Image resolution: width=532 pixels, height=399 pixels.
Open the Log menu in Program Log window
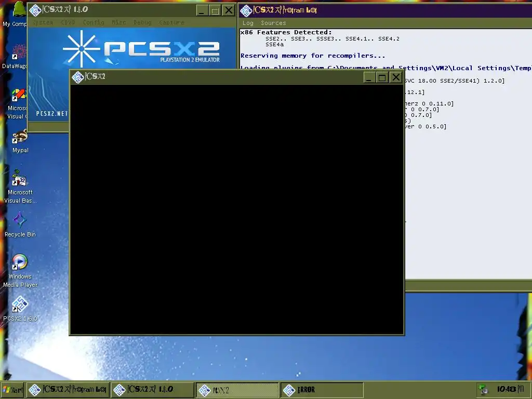(248, 23)
